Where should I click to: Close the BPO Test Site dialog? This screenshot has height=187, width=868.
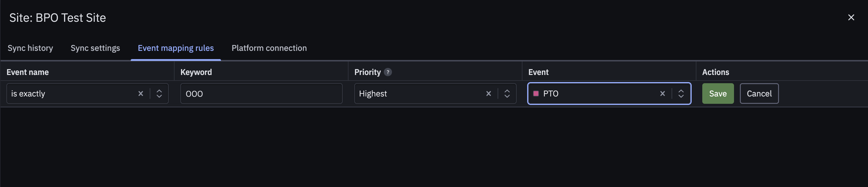click(x=851, y=18)
